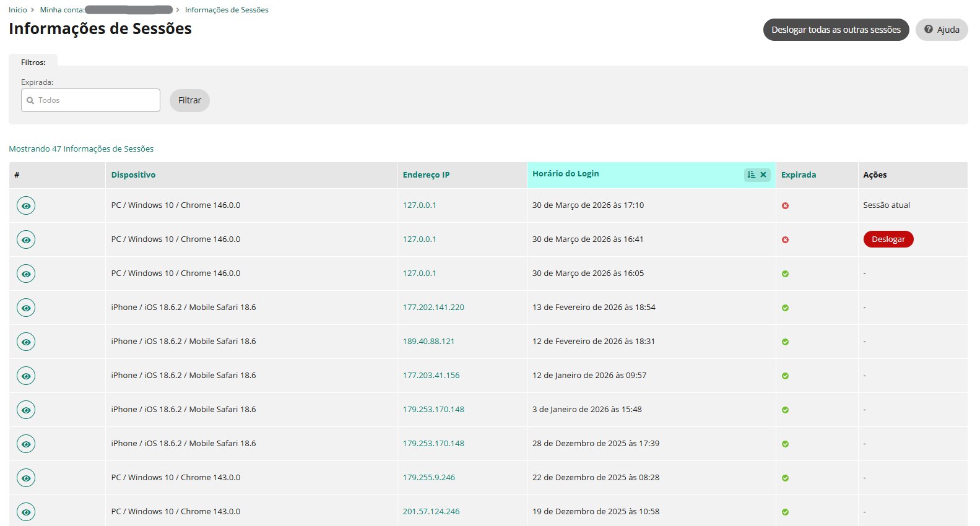Open Minha conta breadcrumb link
980x526 pixels.
click(62, 10)
